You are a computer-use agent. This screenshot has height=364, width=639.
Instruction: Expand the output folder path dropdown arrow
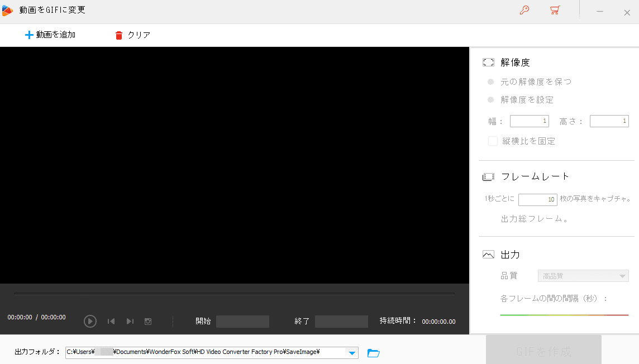point(352,353)
